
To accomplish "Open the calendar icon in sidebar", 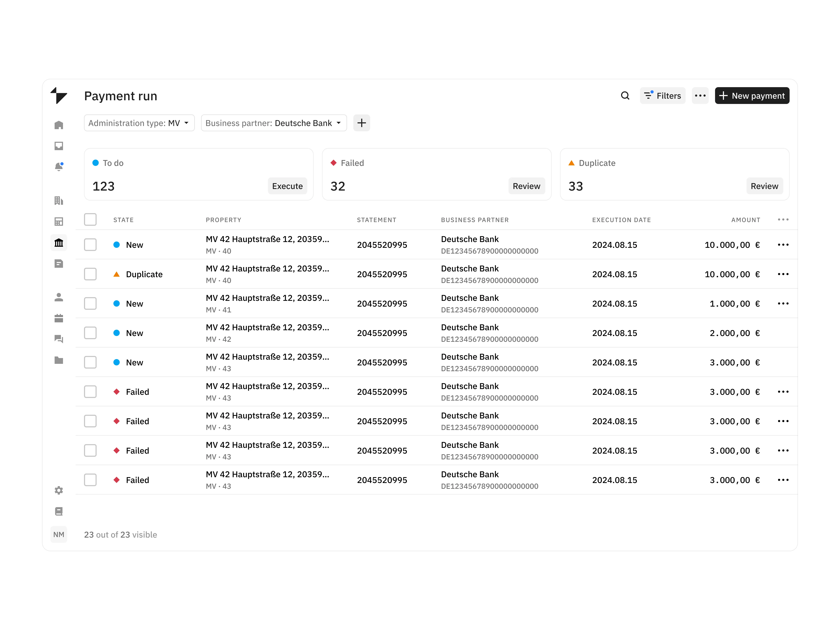I will click(x=59, y=318).
